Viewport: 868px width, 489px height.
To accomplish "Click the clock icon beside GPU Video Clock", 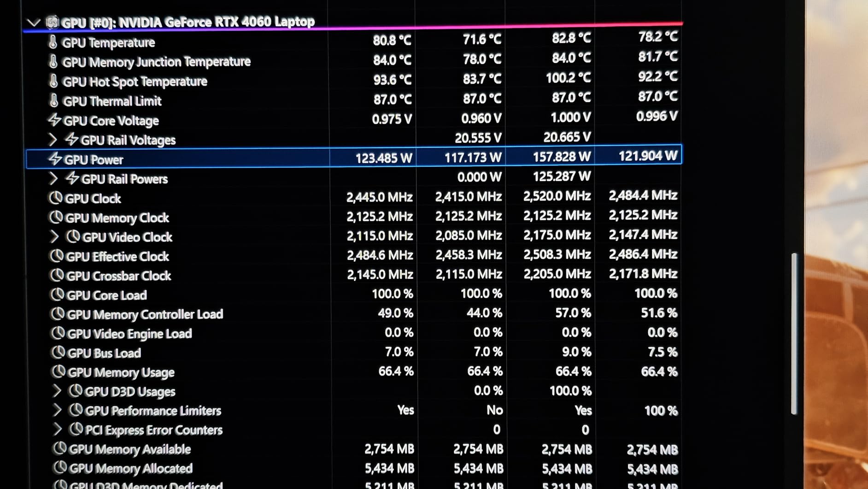I will click(x=73, y=236).
